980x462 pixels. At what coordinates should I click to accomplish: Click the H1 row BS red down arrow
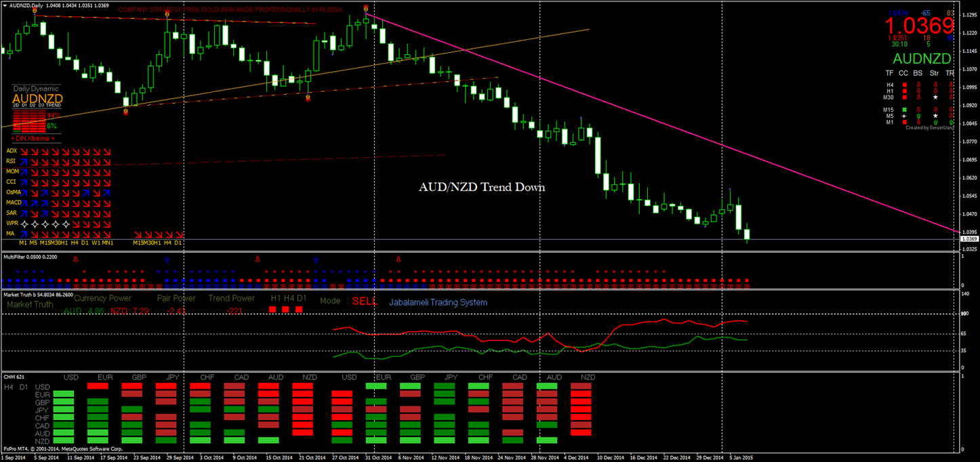click(x=918, y=91)
